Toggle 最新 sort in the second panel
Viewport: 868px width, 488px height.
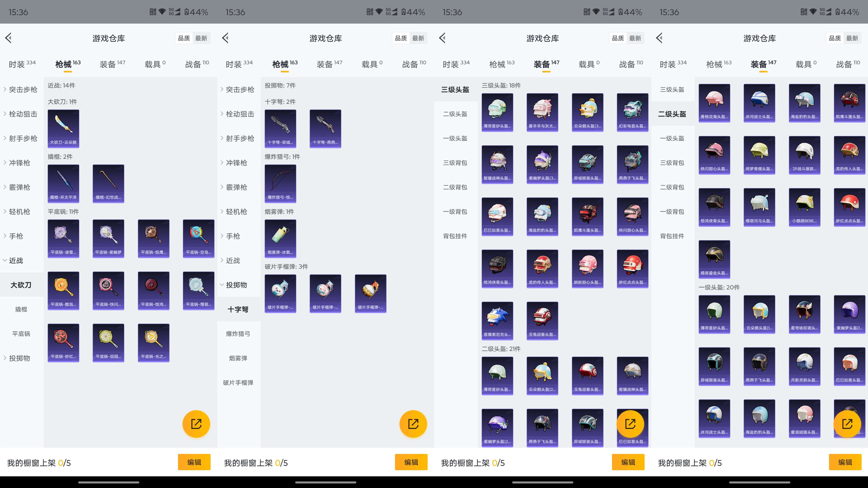click(419, 38)
